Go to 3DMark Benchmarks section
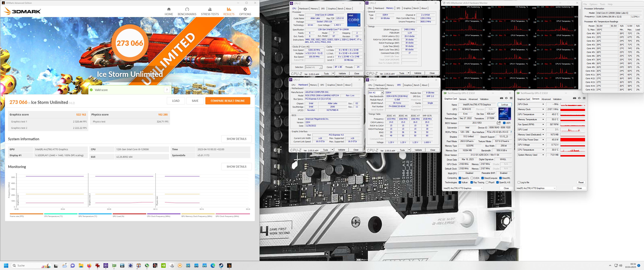This screenshot has height=270, width=644. click(x=187, y=11)
